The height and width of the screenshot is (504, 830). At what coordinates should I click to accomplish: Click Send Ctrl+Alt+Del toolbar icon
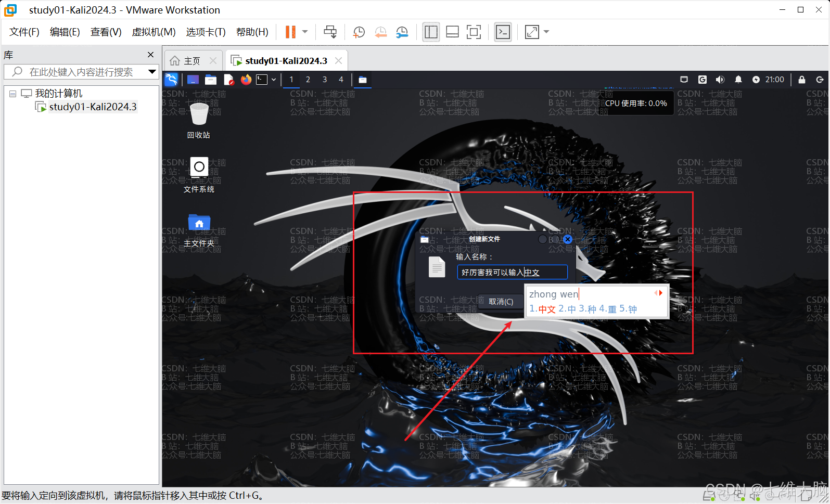[330, 32]
